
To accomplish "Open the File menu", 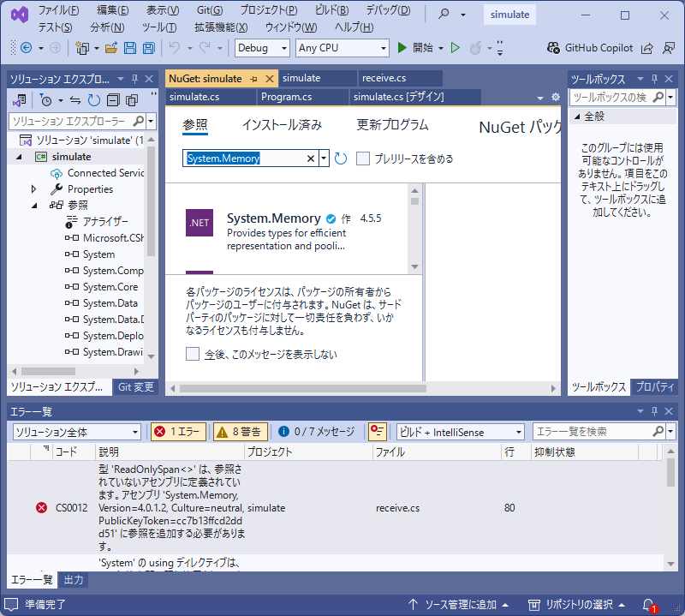I will (58, 10).
